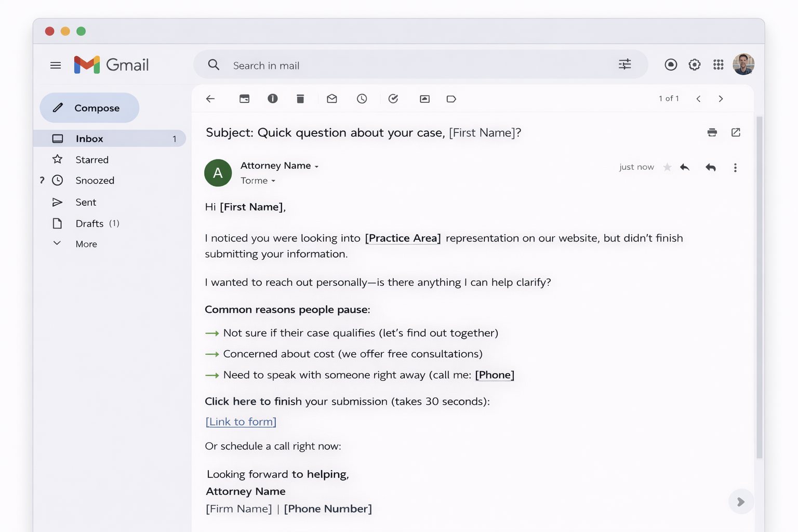Open the labels icon in toolbar
Image resolution: width=798 pixels, height=532 pixels.
point(451,99)
